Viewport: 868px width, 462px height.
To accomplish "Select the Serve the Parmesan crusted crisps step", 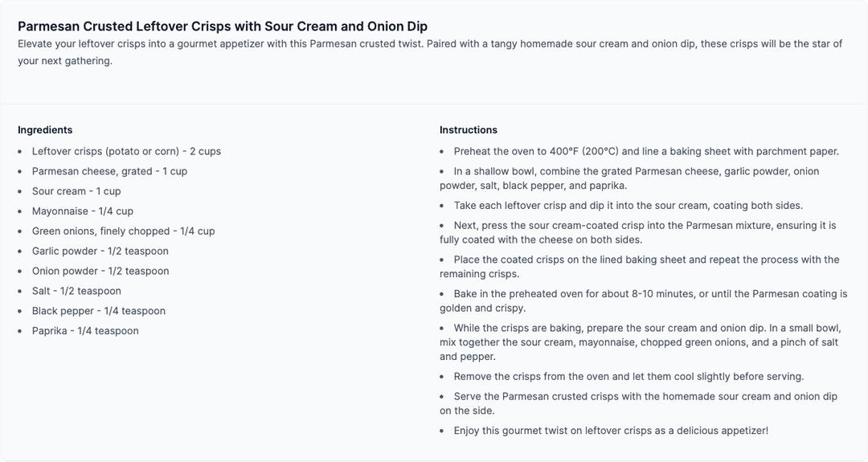I will tap(639, 403).
